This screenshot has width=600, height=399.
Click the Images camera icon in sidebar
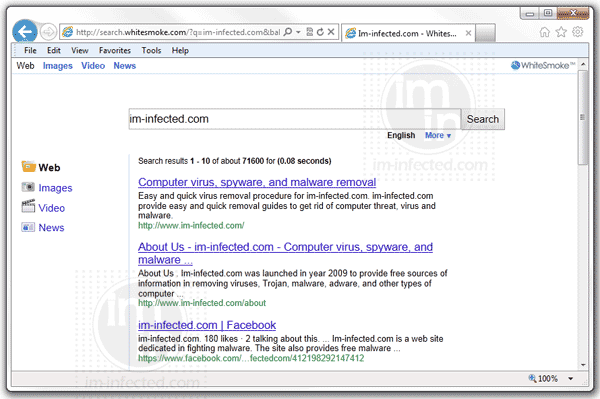click(x=28, y=187)
